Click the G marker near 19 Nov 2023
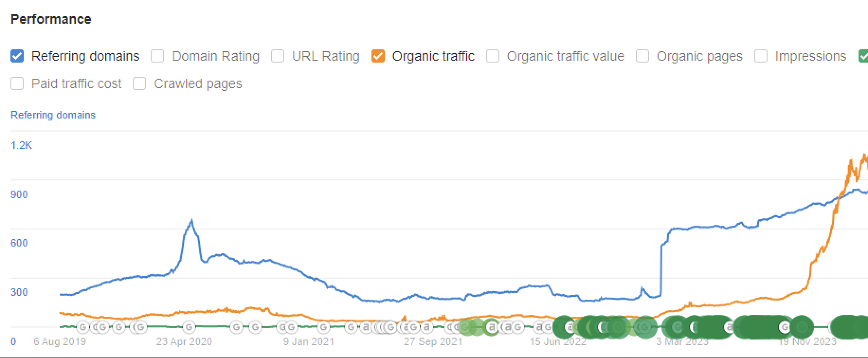The width and height of the screenshot is (868, 358). 785,327
